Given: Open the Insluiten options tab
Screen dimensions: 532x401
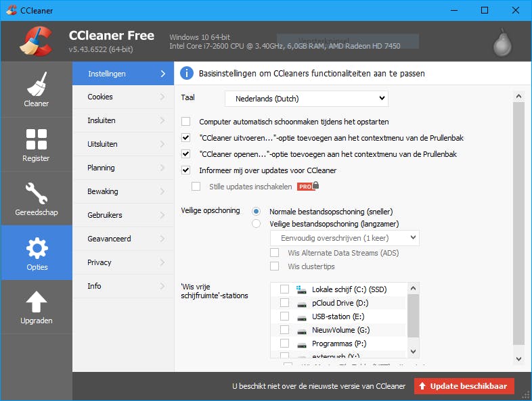Looking at the screenshot, I should (x=123, y=120).
